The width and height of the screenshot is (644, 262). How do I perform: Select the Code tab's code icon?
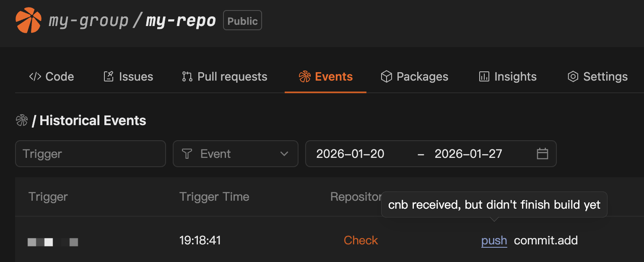click(34, 76)
